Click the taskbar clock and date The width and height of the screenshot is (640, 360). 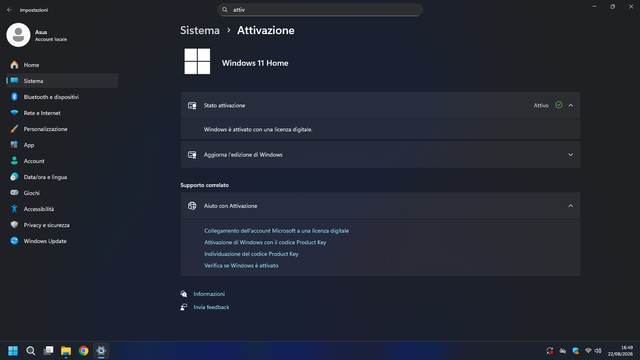pos(620,351)
